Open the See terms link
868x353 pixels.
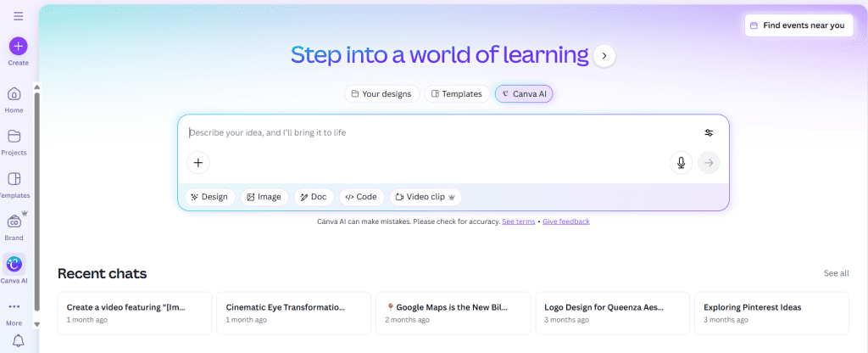(x=519, y=221)
